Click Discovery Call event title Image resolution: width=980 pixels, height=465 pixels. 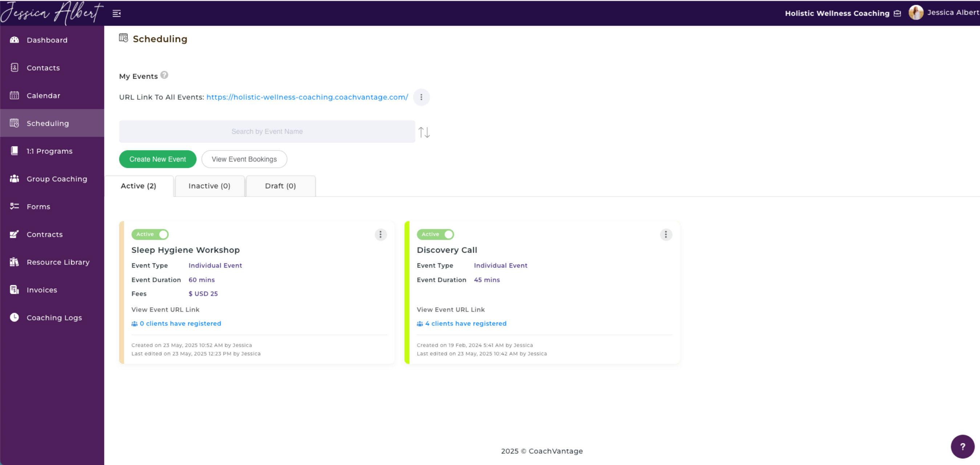(447, 250)
